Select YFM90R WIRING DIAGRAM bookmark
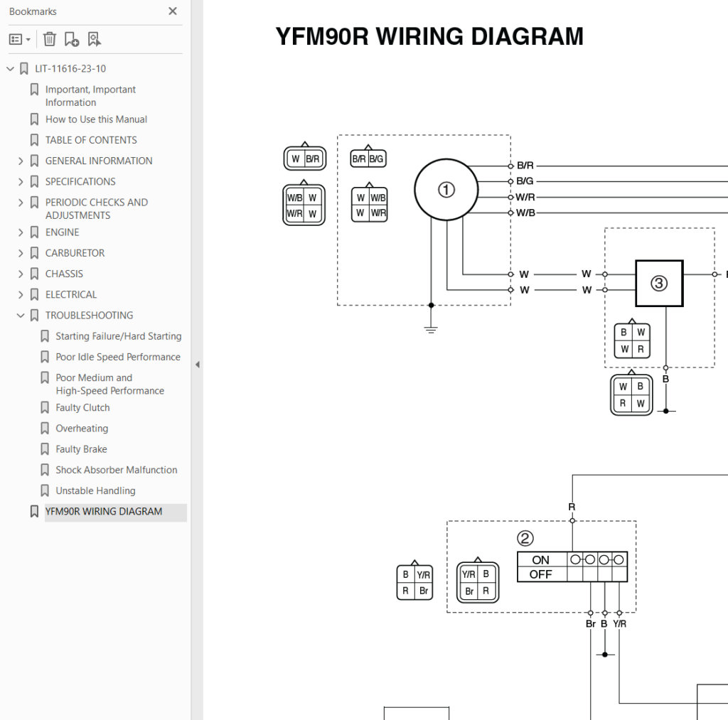Viewport: 728px width, 720px height. (x=104, y=512)
